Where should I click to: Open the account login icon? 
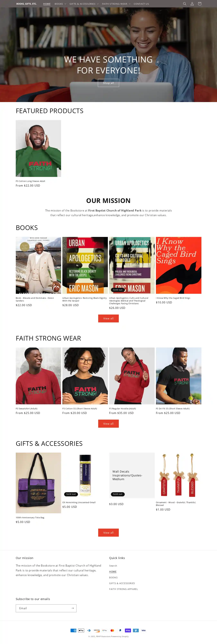192,4
